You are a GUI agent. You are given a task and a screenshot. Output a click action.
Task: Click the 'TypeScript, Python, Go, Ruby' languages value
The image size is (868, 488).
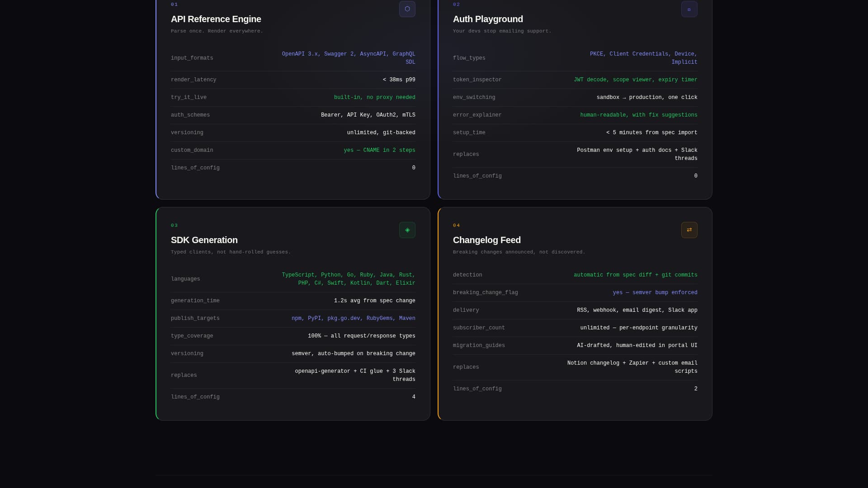(x=348, y=279)
